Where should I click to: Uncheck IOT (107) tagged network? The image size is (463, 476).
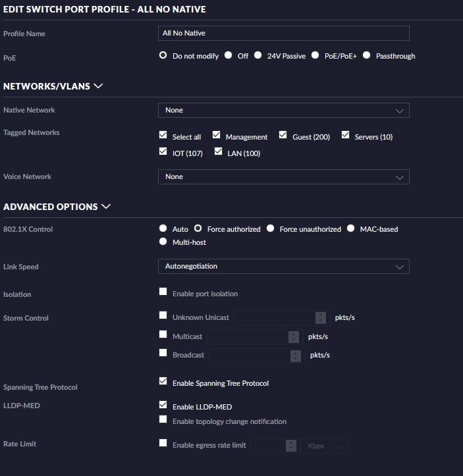tap(163, 151)
